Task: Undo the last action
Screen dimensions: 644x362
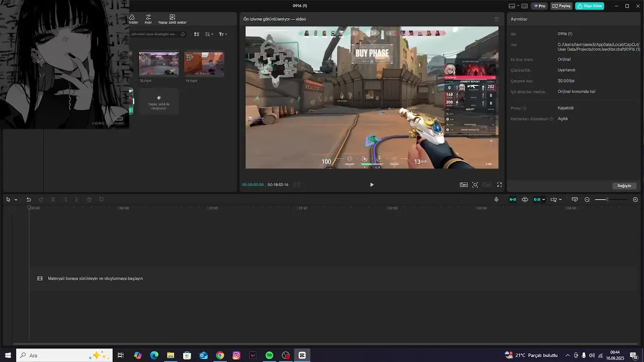Action: (x=29, y=200)
